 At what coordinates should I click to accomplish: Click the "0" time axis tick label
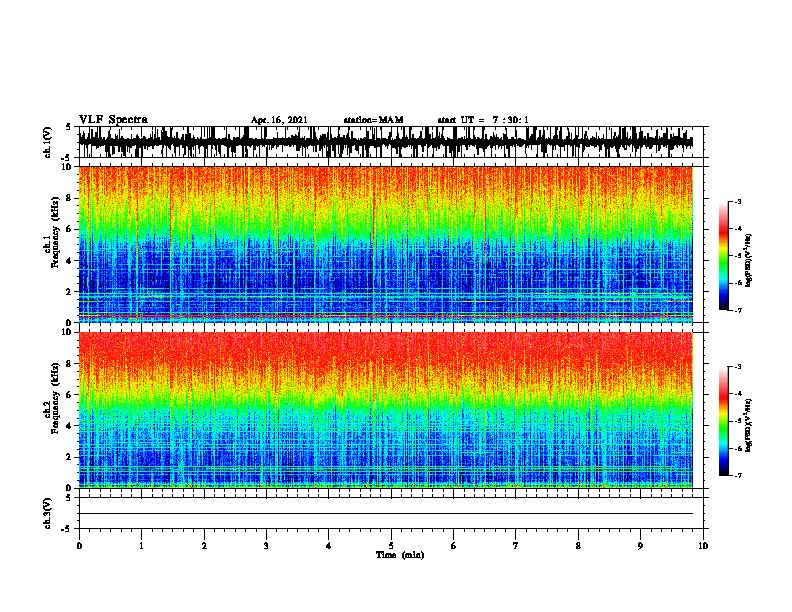click(79, 546)
